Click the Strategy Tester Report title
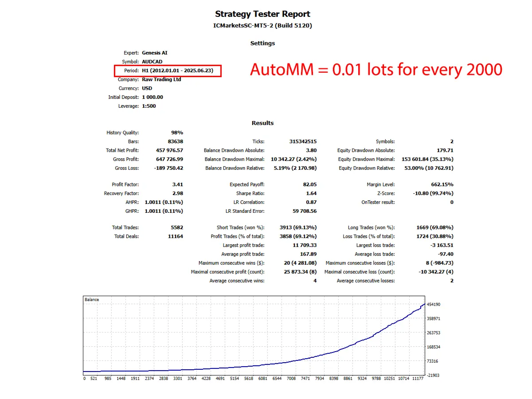 pyautogui.click(x=262, y=14)
